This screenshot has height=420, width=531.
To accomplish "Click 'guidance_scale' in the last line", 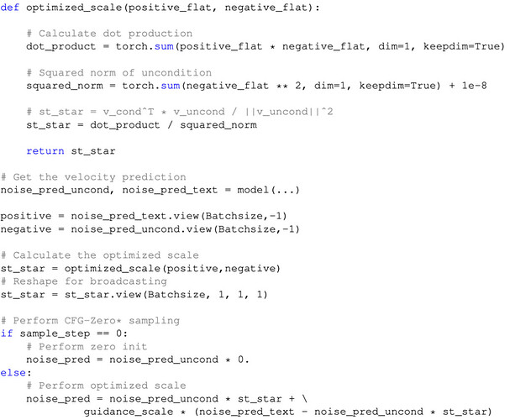I will tap(129, 412).
